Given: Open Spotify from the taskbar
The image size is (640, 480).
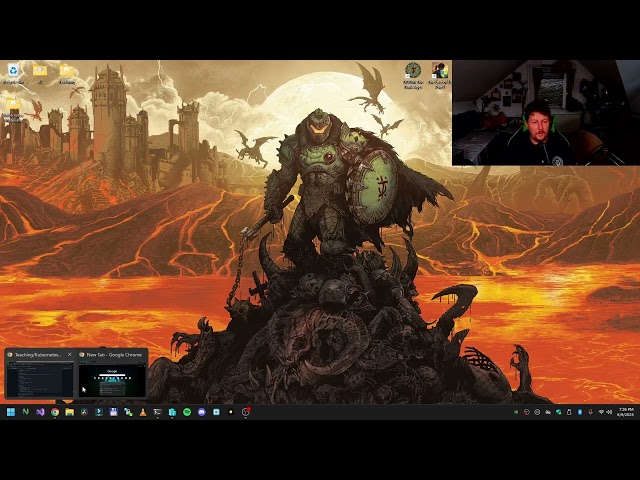Looking at the screenshot, I should coord(187,412).
